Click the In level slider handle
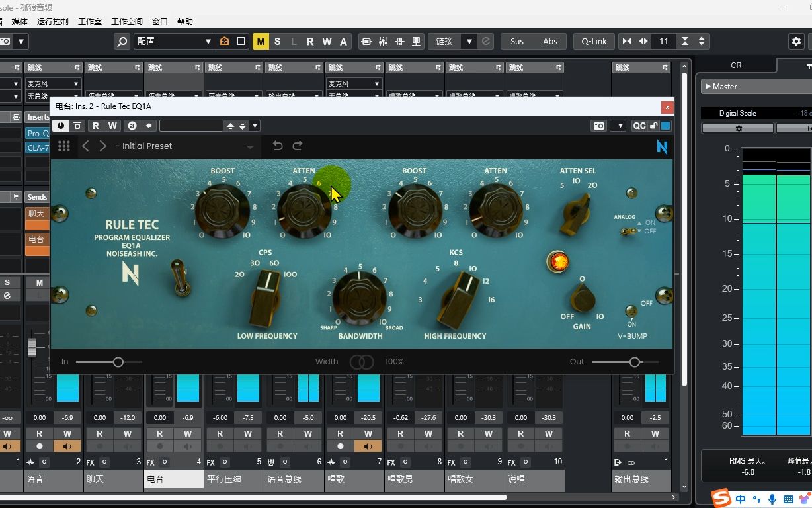 118,362
